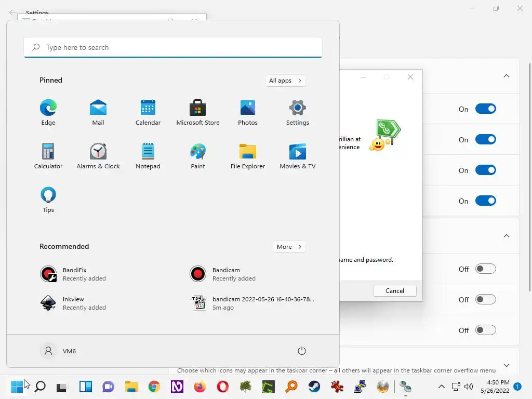Launch the Photos app

pos(248,113)
